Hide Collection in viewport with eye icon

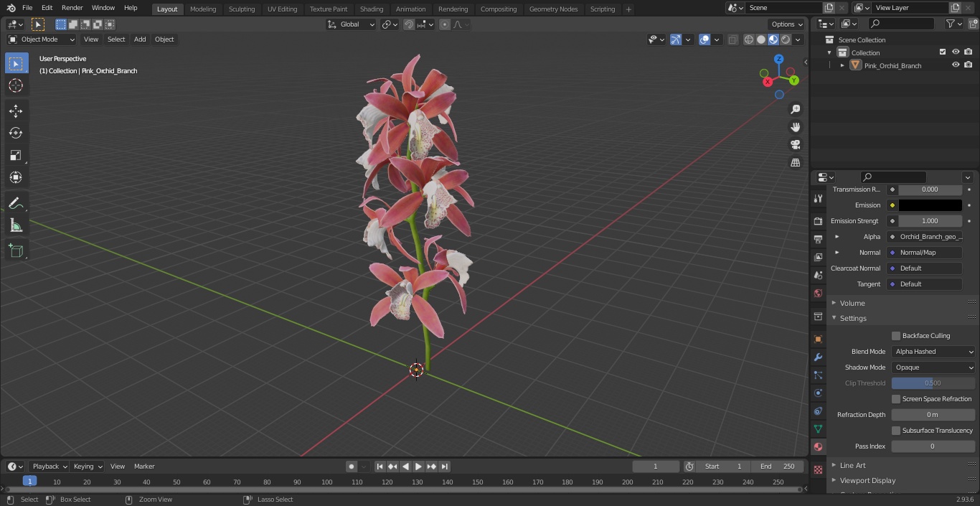coord(956,52)
